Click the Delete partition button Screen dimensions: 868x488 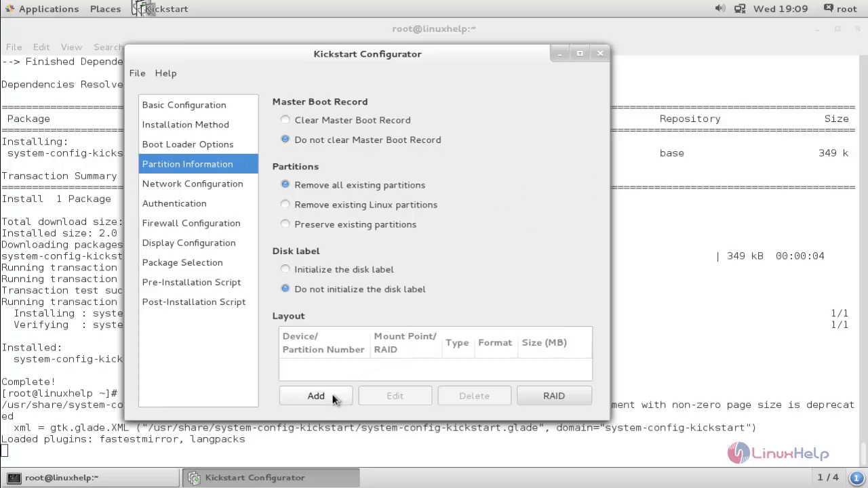[474, 396]
